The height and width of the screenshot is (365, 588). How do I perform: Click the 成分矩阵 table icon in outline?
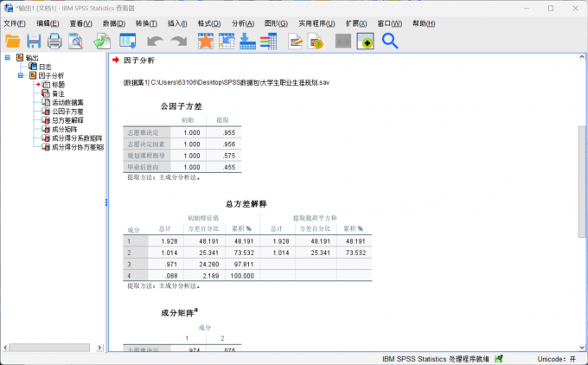click(x=46, y=129)
